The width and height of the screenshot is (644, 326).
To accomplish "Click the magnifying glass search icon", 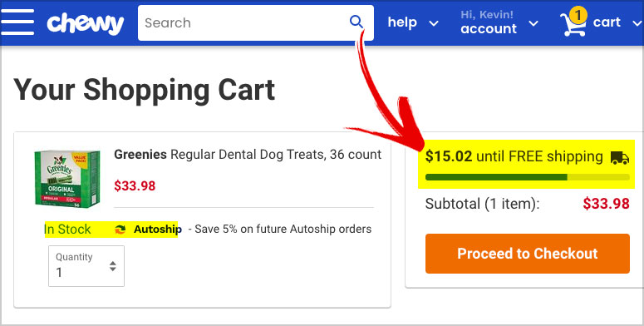I will point(356,22).
